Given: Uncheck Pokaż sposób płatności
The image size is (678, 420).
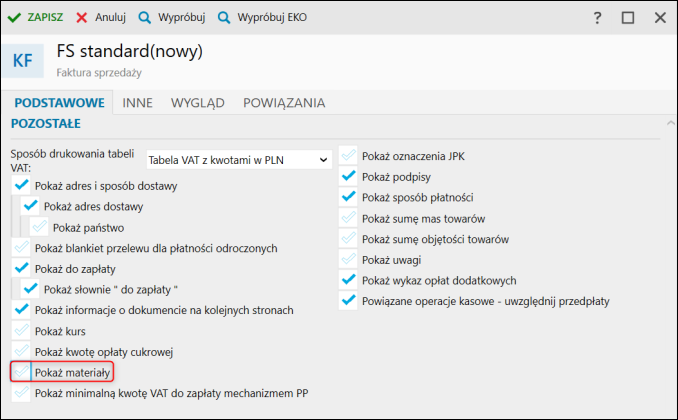Looking at the screenshot, I should point(348,197).
